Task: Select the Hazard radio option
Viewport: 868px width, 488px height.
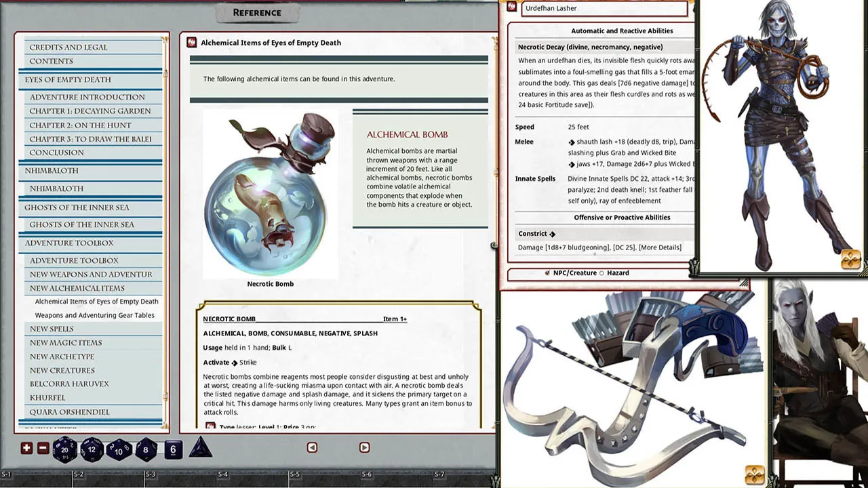Action: [x=601, y=273]
